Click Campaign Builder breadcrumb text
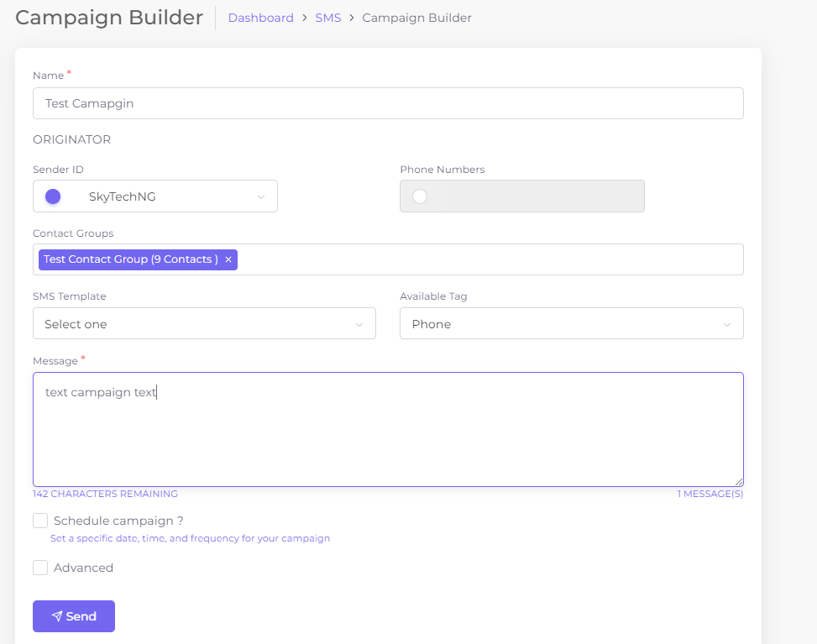This screenshot has height=644, width=817. click(416, 18)
